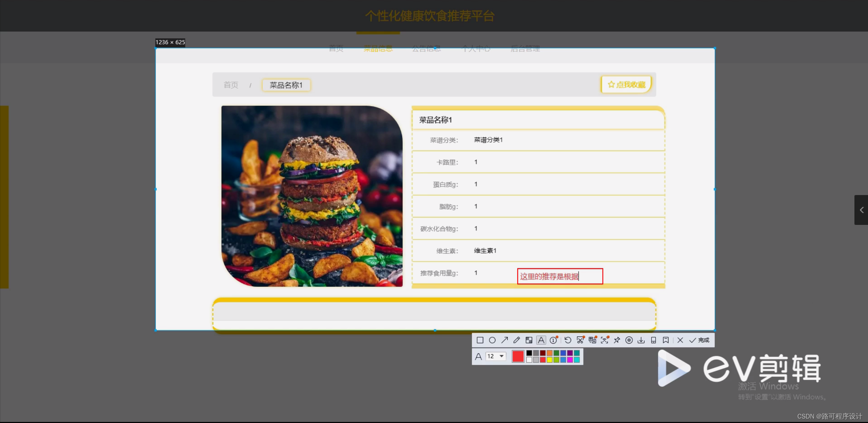Image resolution: width=868 pixels, height=423 pixels.
Task: Click the undo annotation icon
Action: tap(568, 340)
